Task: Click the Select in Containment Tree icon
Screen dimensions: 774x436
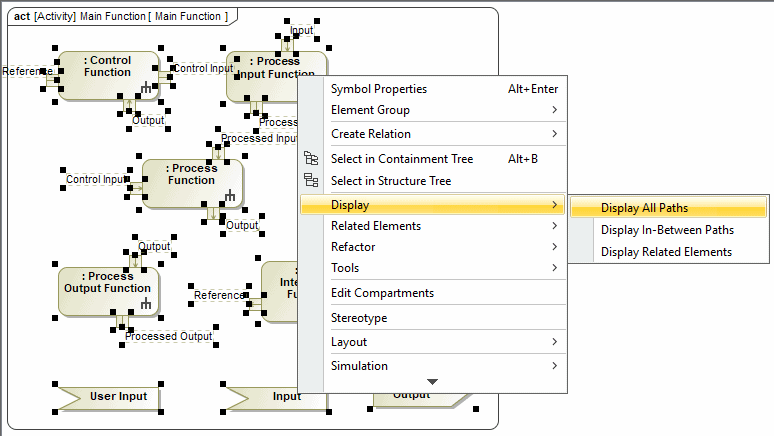Action: 311,159
